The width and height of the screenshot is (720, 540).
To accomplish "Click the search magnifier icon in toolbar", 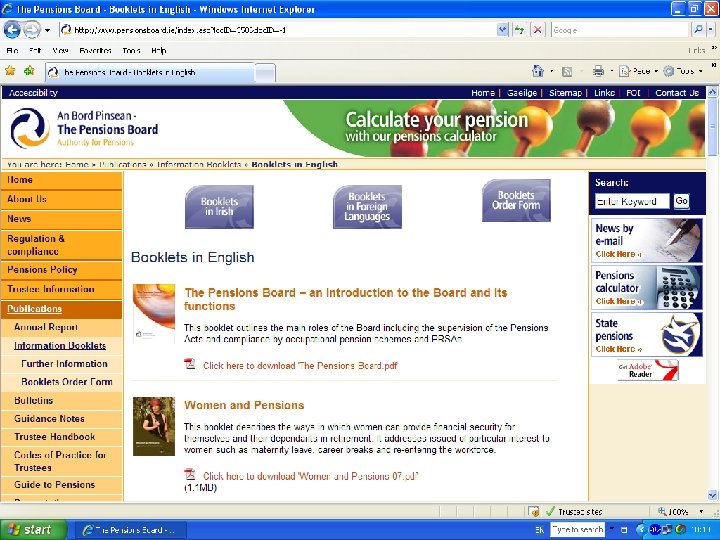I will [x=698, y=30].
